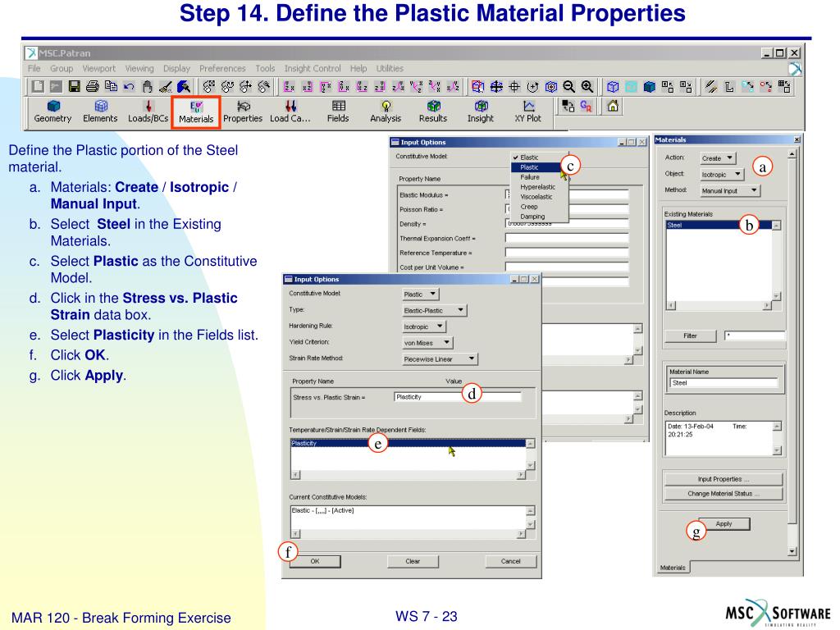
Task: Open Strain Rate Method Piecewise Linear dropdown
Action: click(440, 359)
